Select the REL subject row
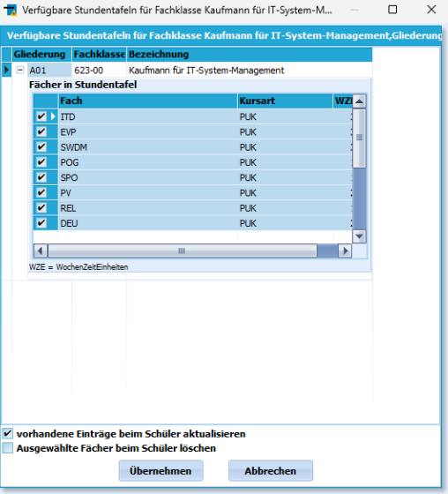Screen dimensions: 448x494 [193, 208]
